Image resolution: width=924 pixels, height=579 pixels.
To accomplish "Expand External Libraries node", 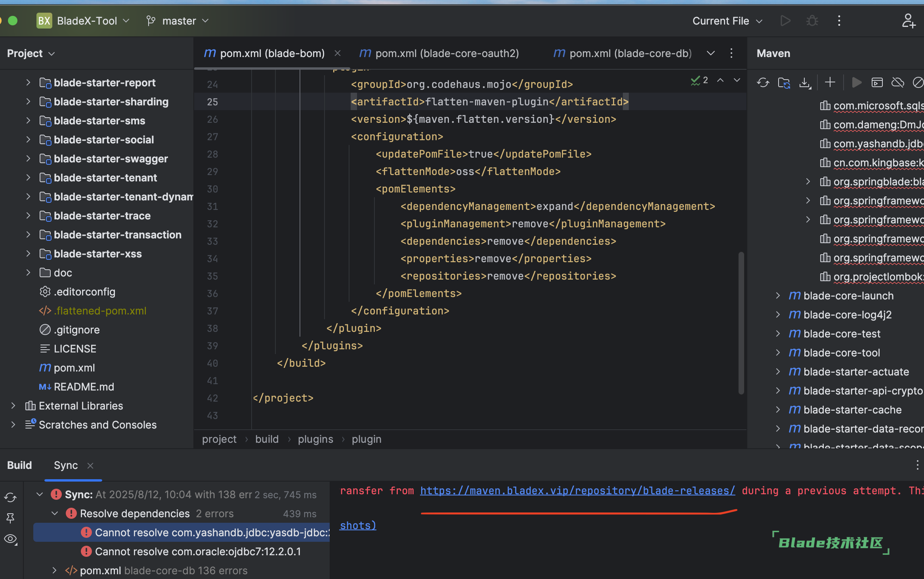I will pyautogui.click(x=13, y=406).
